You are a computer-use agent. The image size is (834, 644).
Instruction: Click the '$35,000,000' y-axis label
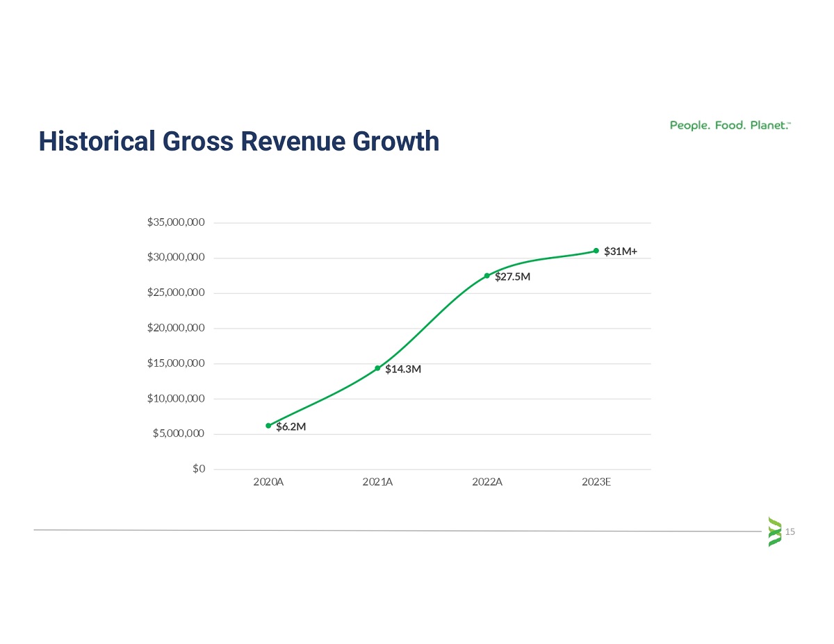coord(176,222)
